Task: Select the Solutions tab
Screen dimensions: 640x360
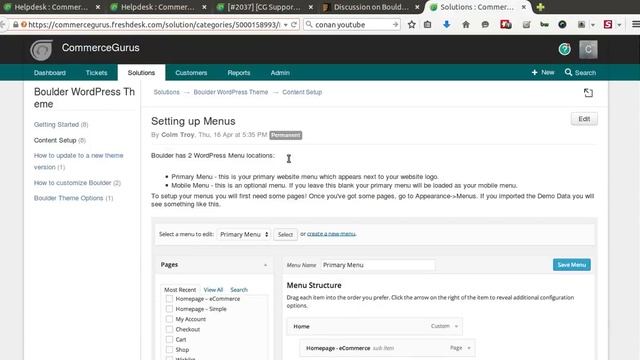Action: pyautogui.click(x=141, y=73)
